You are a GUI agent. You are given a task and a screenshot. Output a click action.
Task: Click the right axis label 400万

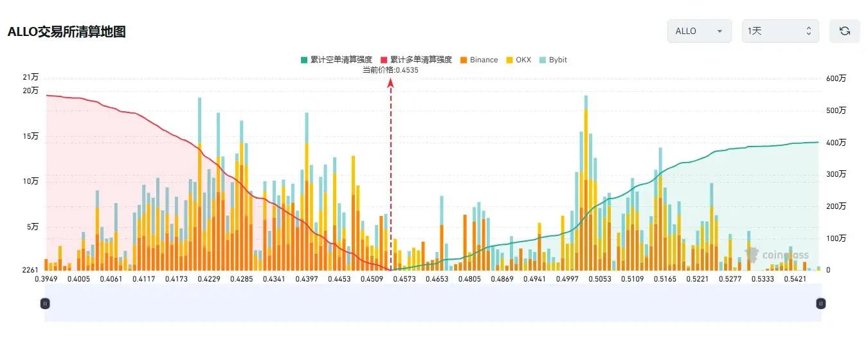[836, 143]
